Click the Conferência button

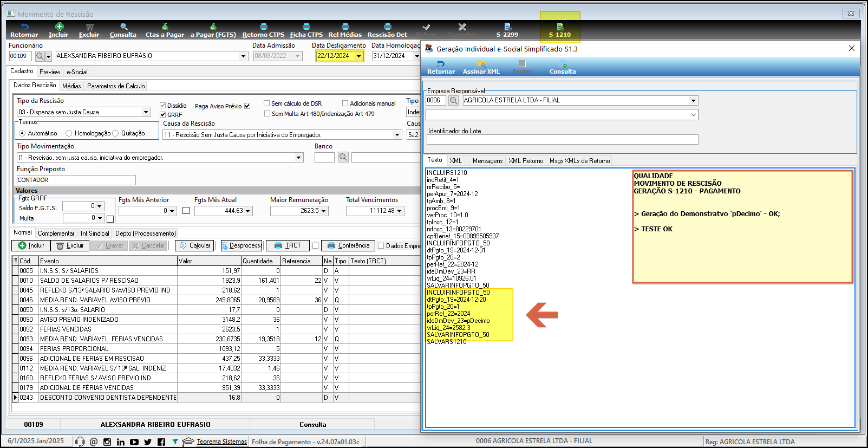pyautogui.click(x=348, y=245)
